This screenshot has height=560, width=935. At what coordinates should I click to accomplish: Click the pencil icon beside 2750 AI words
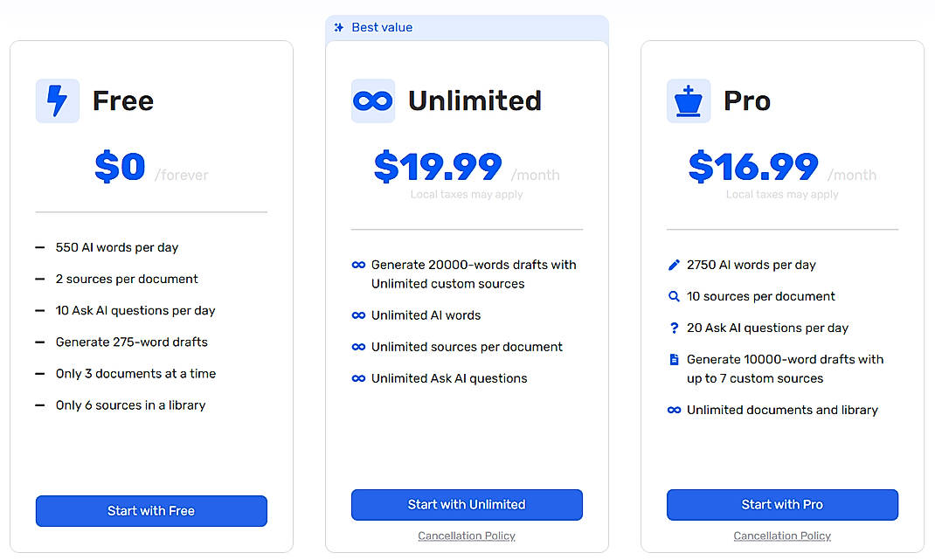(x=673, y=264)
